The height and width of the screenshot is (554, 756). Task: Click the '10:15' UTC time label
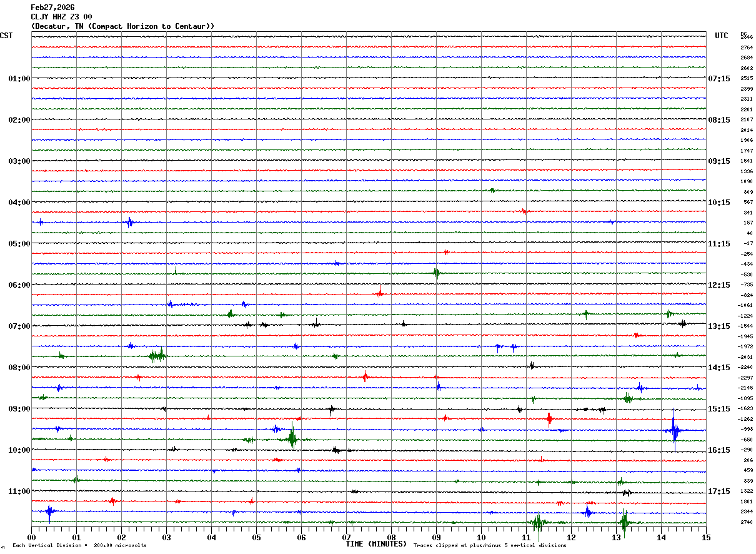click(x=719, y=203)
